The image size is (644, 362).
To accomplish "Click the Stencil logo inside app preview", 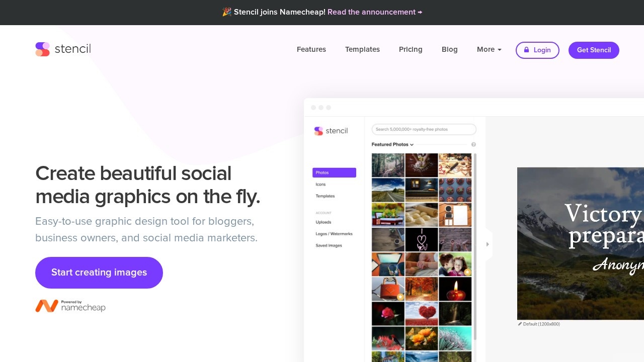I will [x=331, y=131].
